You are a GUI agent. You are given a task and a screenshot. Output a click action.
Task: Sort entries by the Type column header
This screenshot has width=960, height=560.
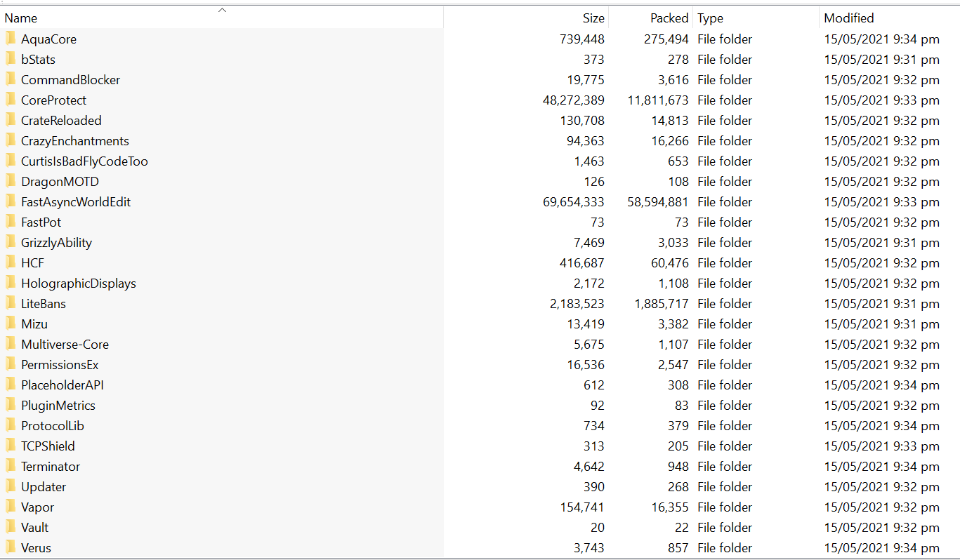(756, 18)
